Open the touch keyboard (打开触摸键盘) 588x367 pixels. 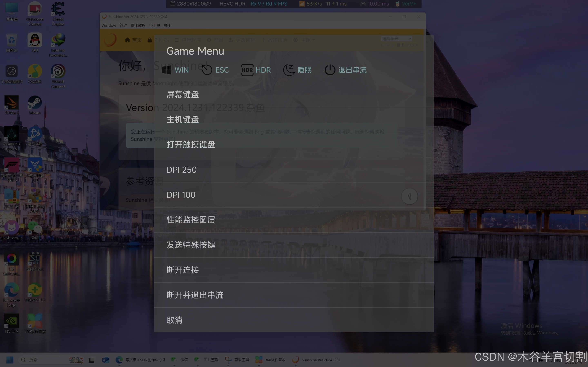[x=191, y=145]
